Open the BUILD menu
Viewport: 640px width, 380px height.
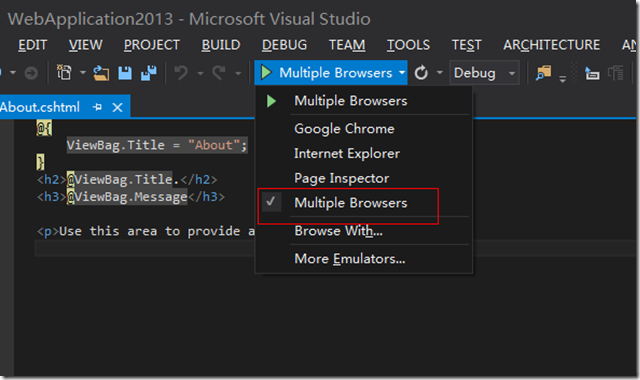(x=221, y=44)
